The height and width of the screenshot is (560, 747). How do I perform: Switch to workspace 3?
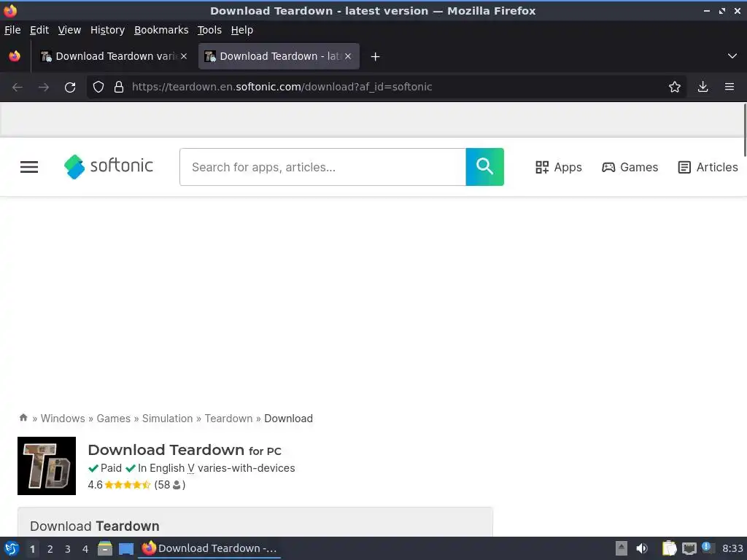click(x=68, y=549)
